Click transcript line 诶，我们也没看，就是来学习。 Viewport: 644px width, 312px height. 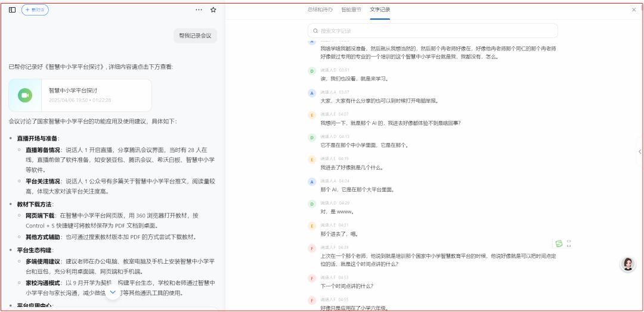(x=354, y=79)
